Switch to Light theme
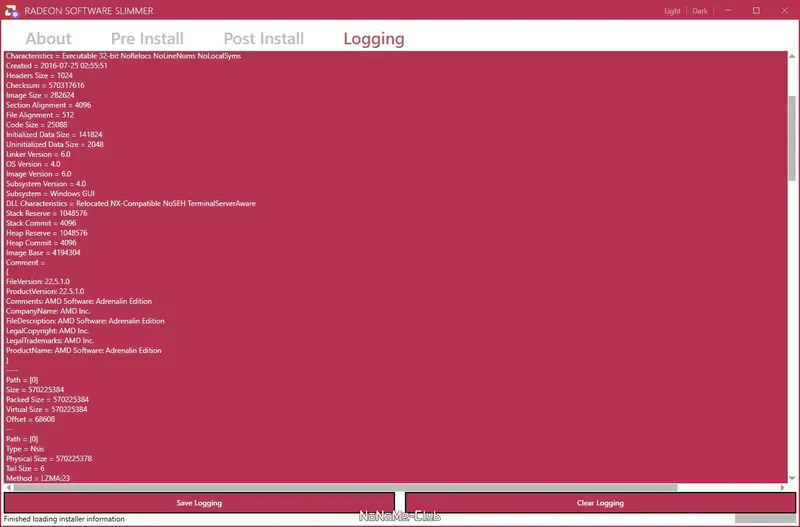The width and height of the screenshot is (800, 527). 672,11
